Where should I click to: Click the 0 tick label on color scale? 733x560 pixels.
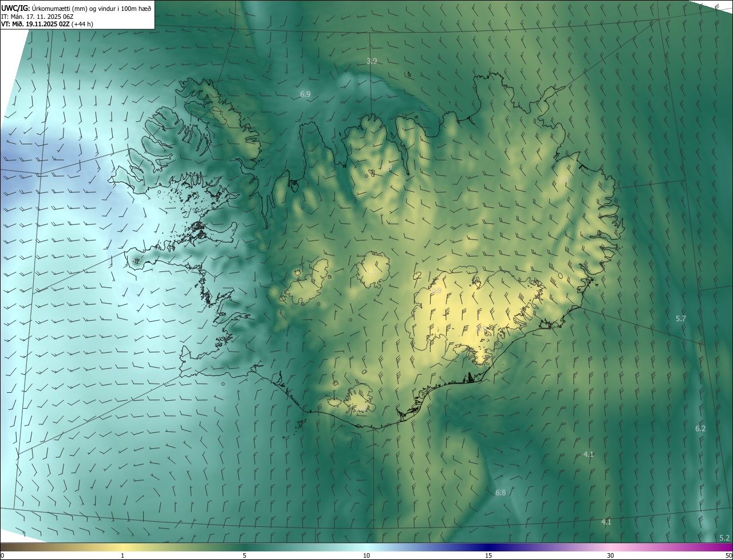(x=2, y=555)
